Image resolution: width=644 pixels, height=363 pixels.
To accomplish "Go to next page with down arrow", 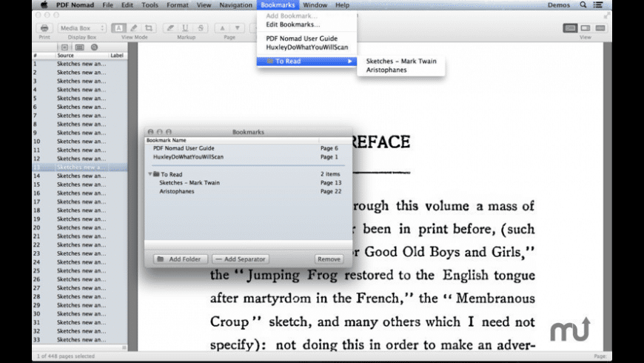I will [238, 28].
